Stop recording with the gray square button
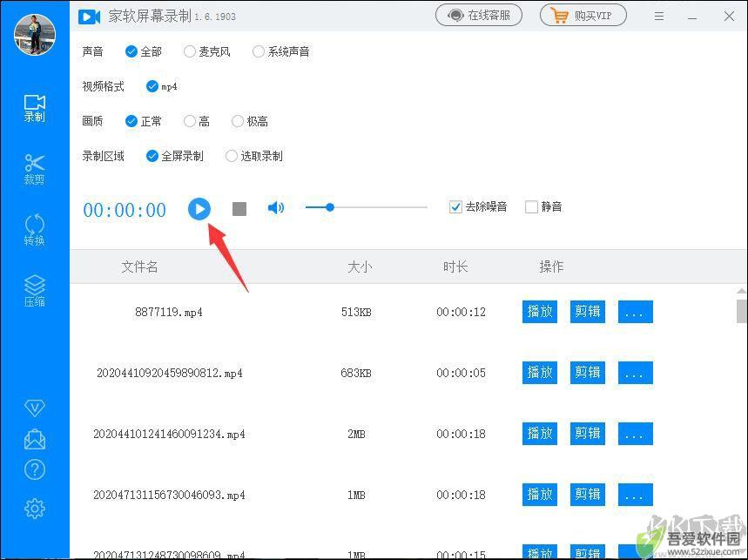748x560 pixels. (x=239, y=209)
